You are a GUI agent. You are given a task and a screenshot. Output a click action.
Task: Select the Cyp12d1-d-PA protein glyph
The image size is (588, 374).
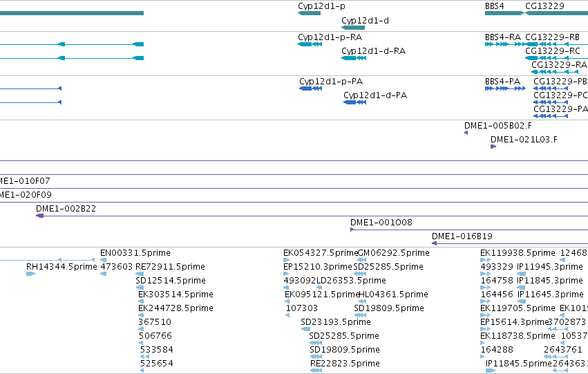[x=354, y=102]
